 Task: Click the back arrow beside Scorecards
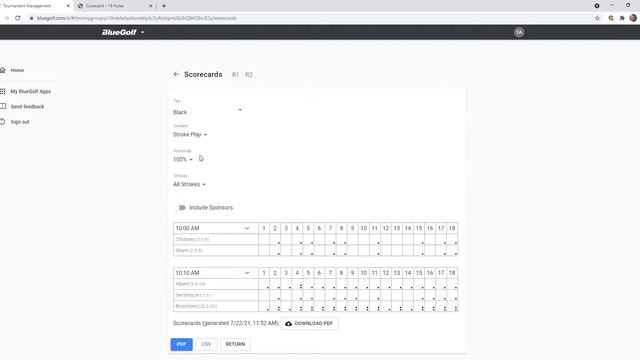[176, 74]
